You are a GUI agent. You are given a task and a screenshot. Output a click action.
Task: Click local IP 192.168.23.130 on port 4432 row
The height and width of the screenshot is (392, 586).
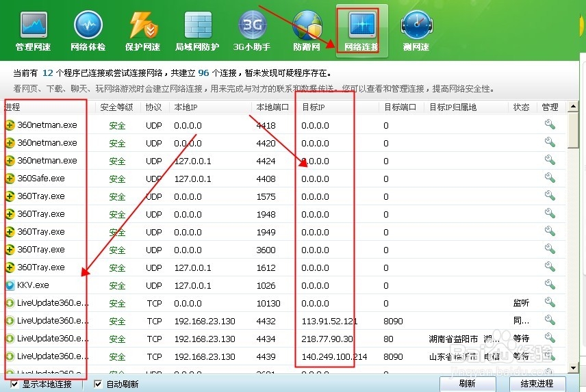205,321
